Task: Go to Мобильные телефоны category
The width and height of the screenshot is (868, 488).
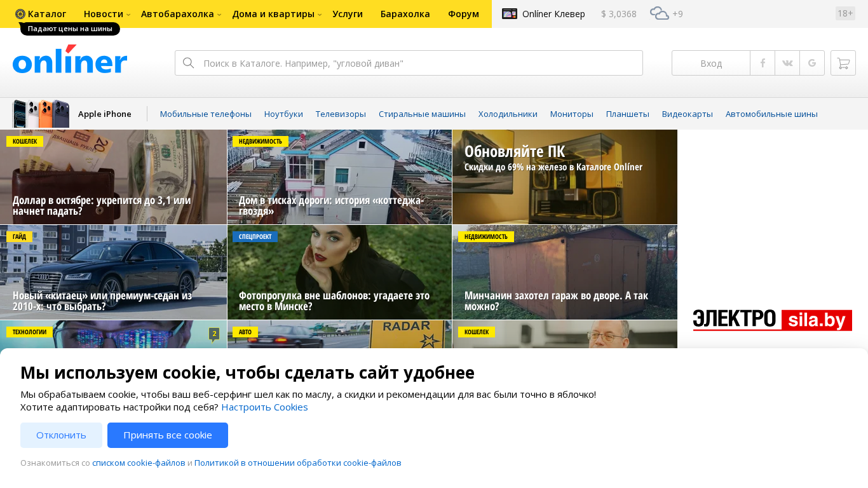Action: click(x=206, y=114)
